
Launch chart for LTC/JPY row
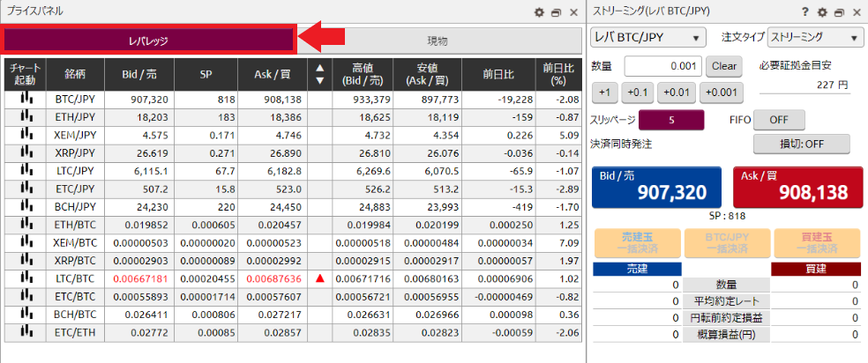[26, 171]
